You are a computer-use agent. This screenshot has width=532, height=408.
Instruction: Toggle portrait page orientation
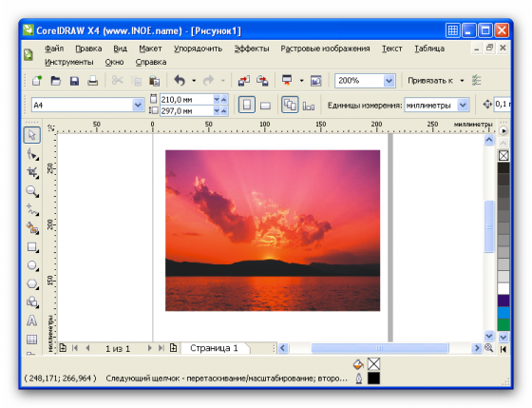(247, 105)
